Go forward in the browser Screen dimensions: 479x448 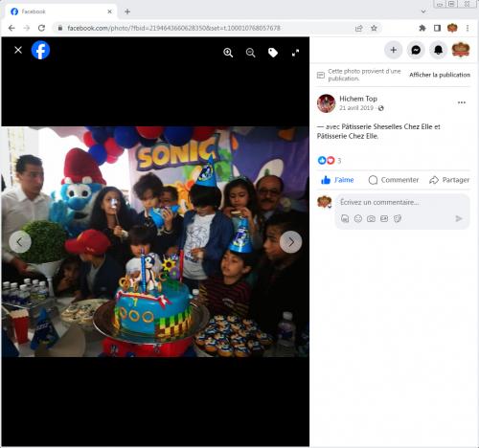27,28
